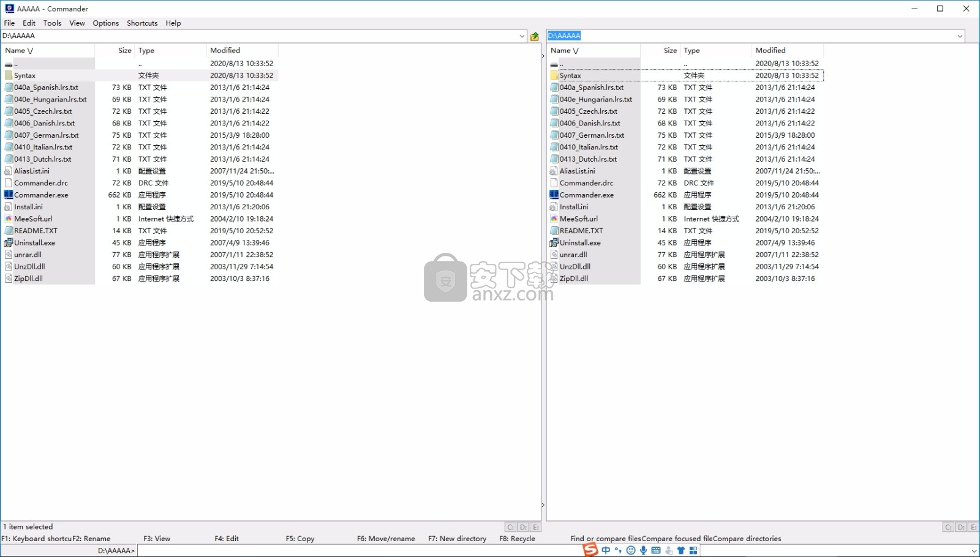The image size is (980, 557).
Task: Open the Edit menu
Action: [29, 23]
